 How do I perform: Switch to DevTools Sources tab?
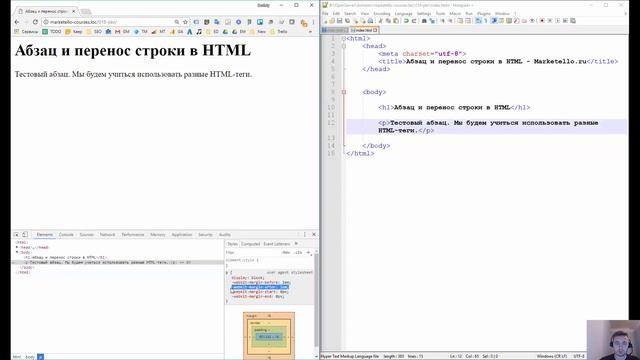[87, 235]
